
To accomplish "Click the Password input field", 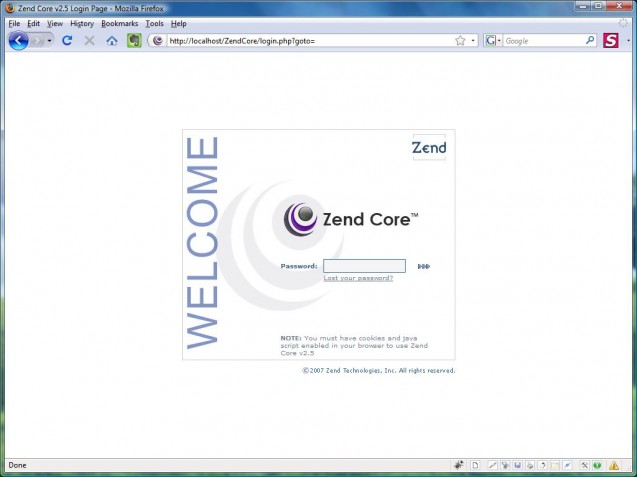I will [364, 266].
